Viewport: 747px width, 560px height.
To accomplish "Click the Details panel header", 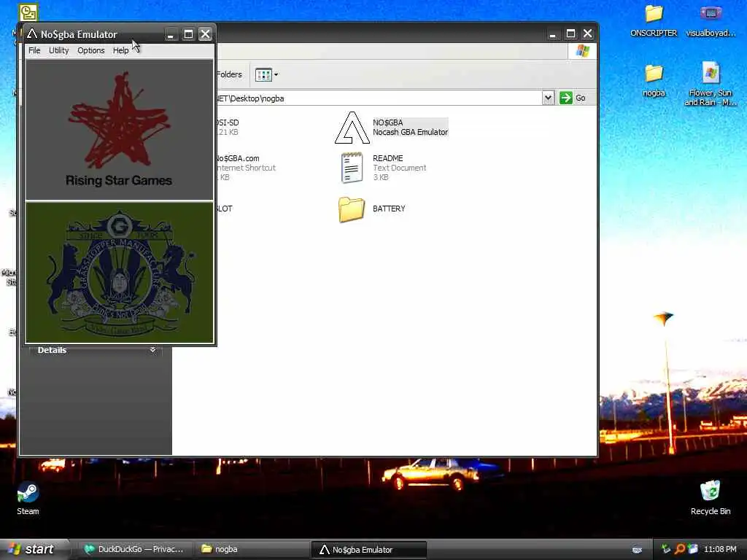I will [x=96, y=351].
